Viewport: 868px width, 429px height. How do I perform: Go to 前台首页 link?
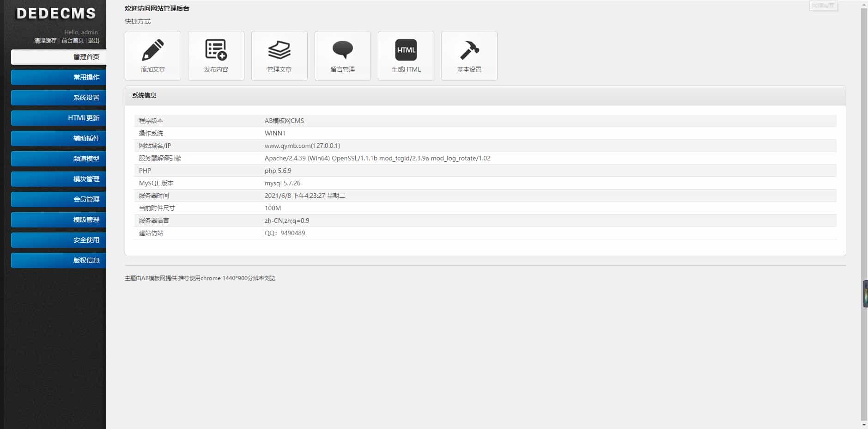[73, 41]
